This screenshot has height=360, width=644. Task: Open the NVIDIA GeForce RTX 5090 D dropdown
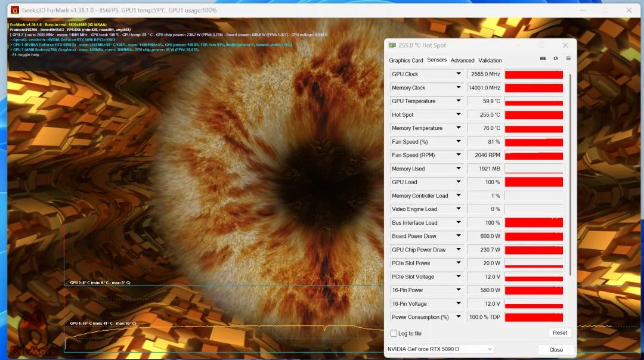pyautogui.click(x=440, y=349)
